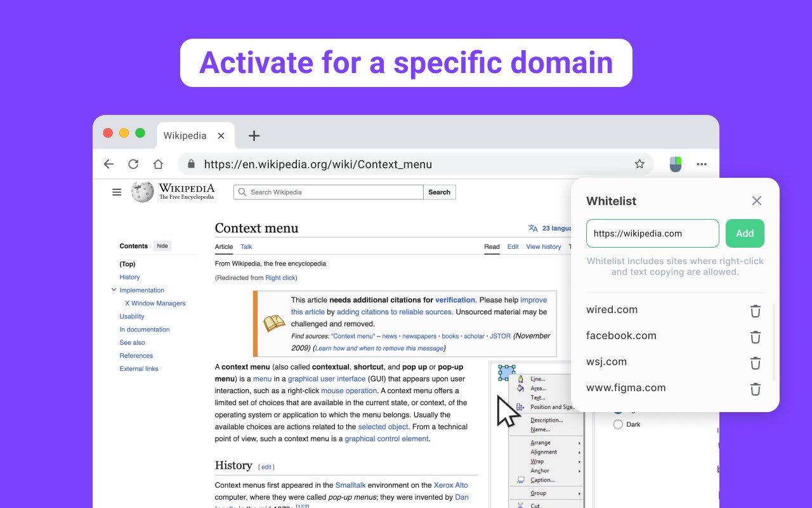Image resolution: width=812 pixels, height=508 pixels.
Task: Delete wired.com from the whitelist
Action: (x=756, y=311)
